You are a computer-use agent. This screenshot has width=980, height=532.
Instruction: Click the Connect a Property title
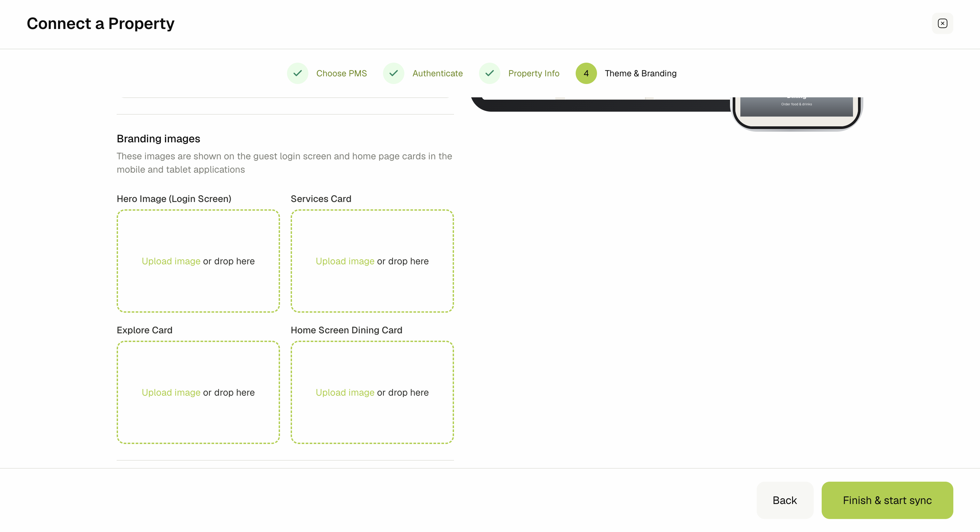tap(100, 23)
